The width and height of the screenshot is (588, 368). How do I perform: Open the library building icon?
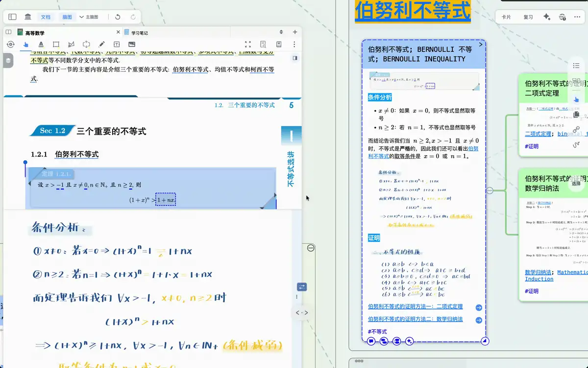tap(28, 17)
